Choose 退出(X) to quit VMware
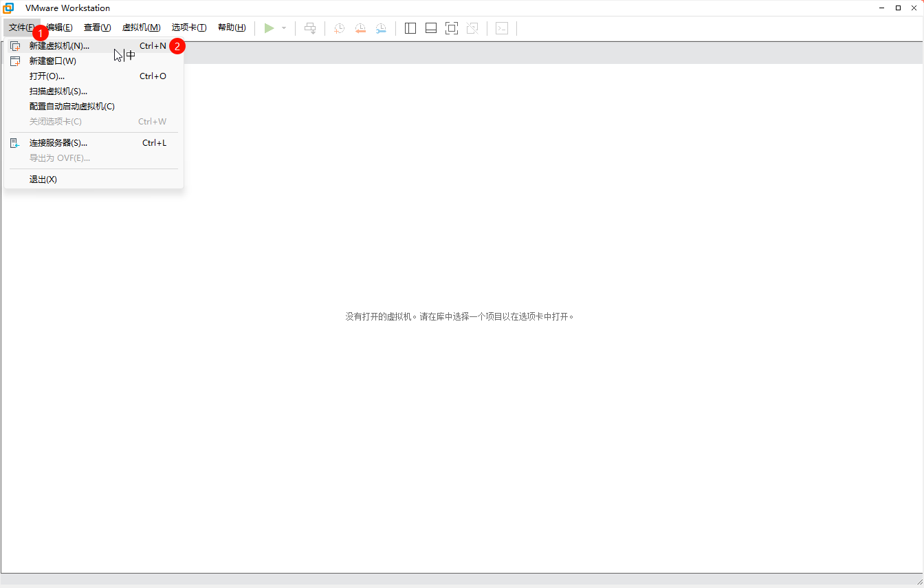 pyautogui.click(x=93, y=179)
